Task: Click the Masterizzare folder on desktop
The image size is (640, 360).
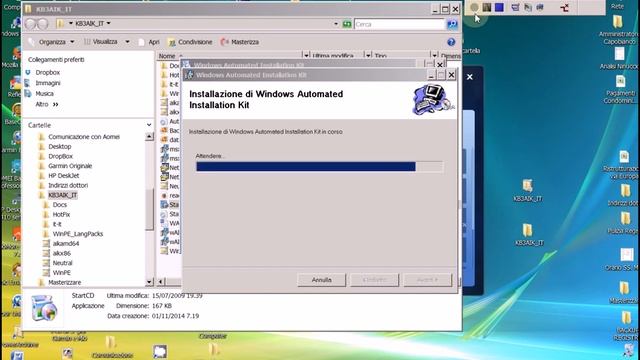Action: click(624, 289)
